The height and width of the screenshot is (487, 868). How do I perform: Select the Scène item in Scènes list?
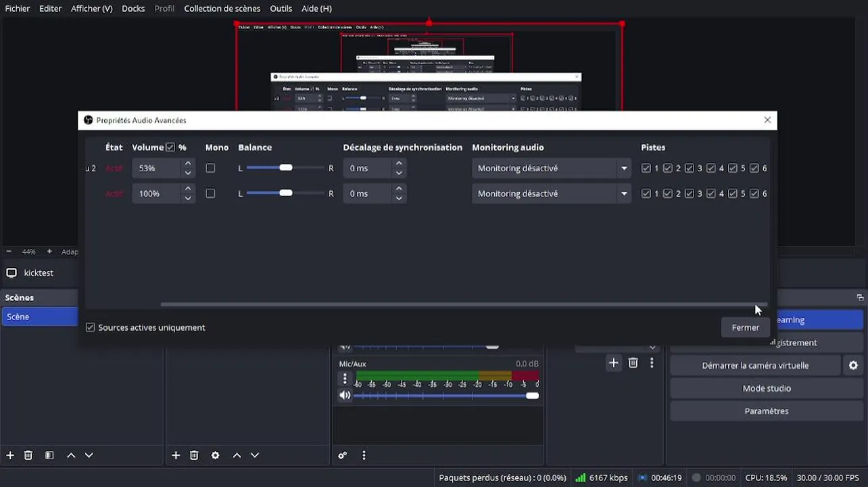(40, 317)
